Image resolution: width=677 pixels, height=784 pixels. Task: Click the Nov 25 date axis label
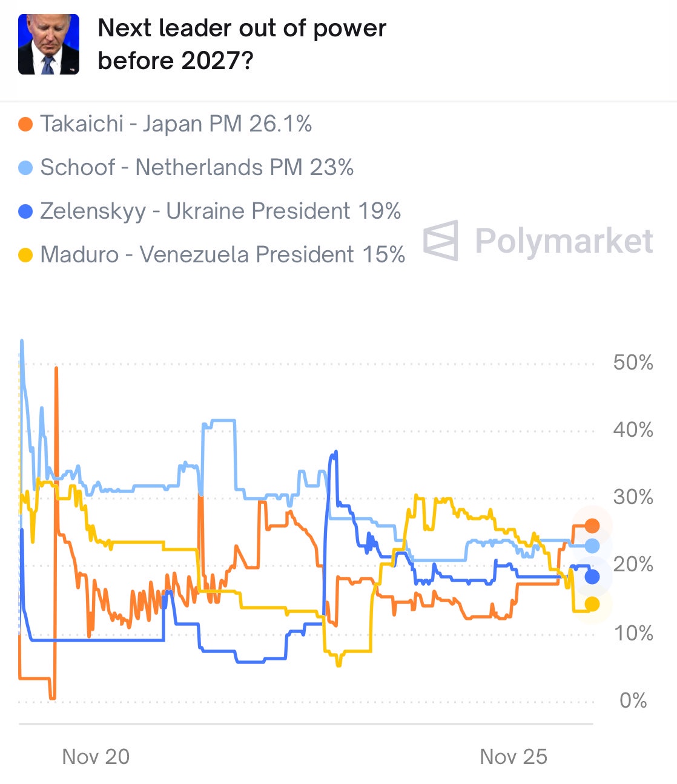514,757
